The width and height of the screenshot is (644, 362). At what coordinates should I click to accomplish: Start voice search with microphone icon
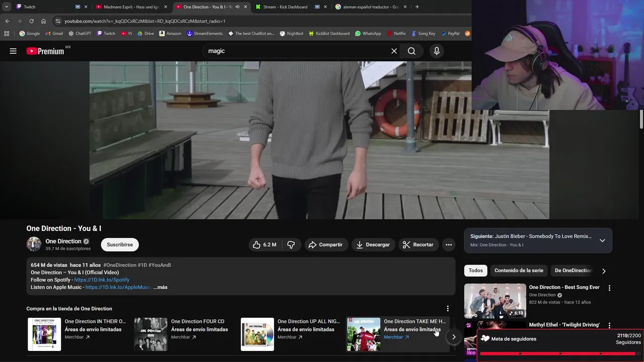point(436,51)
